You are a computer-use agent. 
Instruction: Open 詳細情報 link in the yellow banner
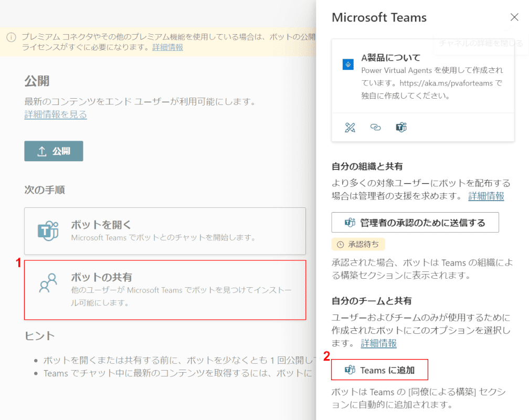[x=168, y=47]
